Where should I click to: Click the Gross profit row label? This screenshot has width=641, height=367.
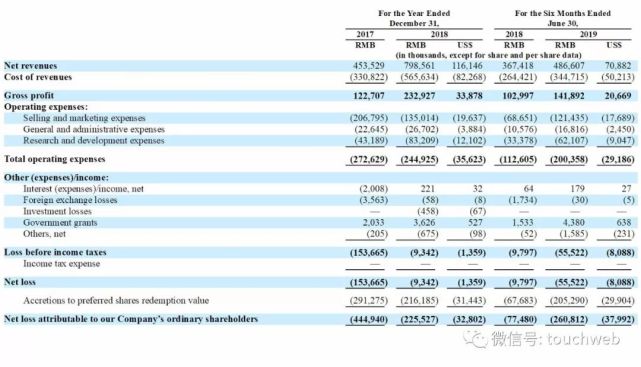(x=29, y=96)
